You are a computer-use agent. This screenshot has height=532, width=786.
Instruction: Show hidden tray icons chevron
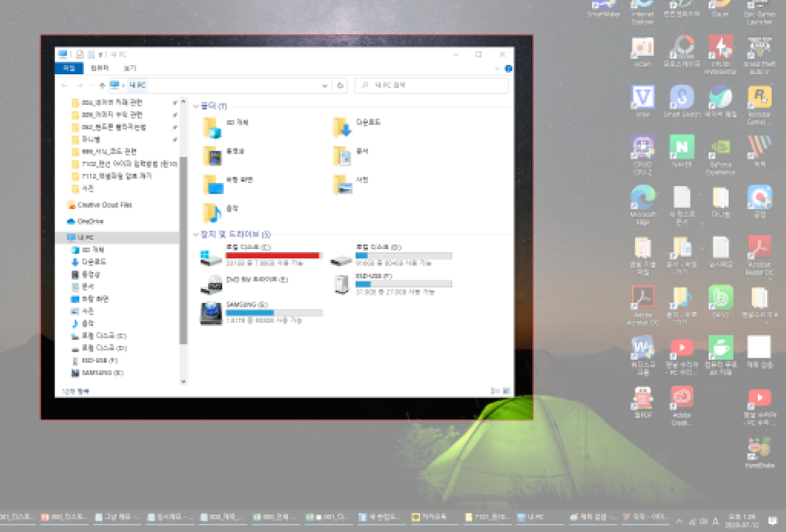[x=679, y=522]
